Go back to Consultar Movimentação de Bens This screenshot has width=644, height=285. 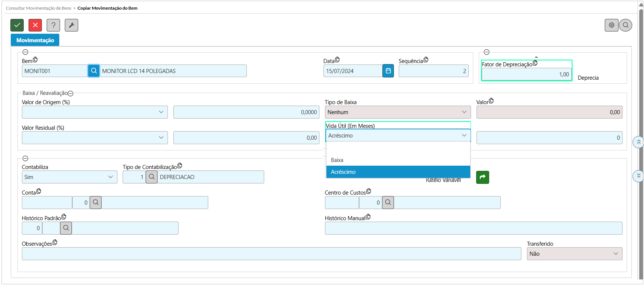[x=39, y=8]
